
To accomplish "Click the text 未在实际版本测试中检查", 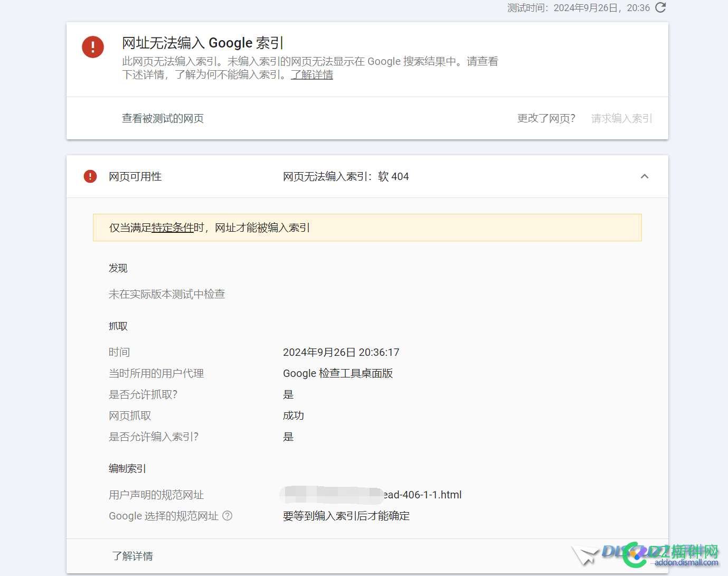I will 167,294.
